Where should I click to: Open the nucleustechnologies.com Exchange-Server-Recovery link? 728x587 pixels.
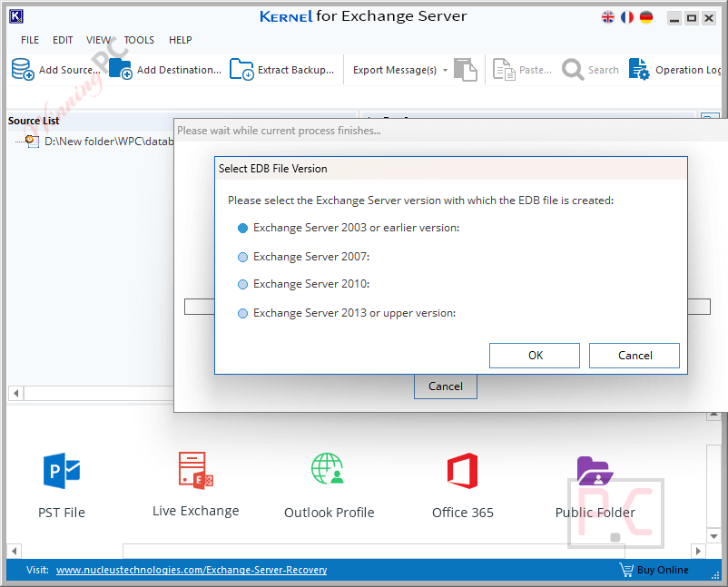point(192,570)
